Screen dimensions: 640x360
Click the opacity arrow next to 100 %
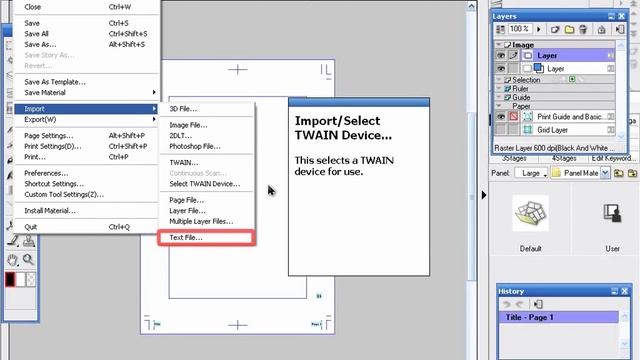(x=539, y=29)
